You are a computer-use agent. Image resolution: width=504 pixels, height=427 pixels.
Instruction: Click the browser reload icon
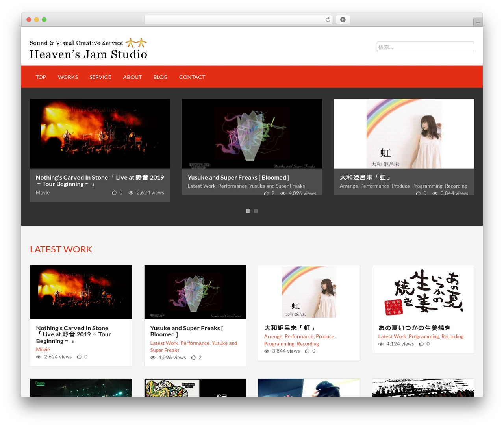pyautogui.click(x=328, y=20)
